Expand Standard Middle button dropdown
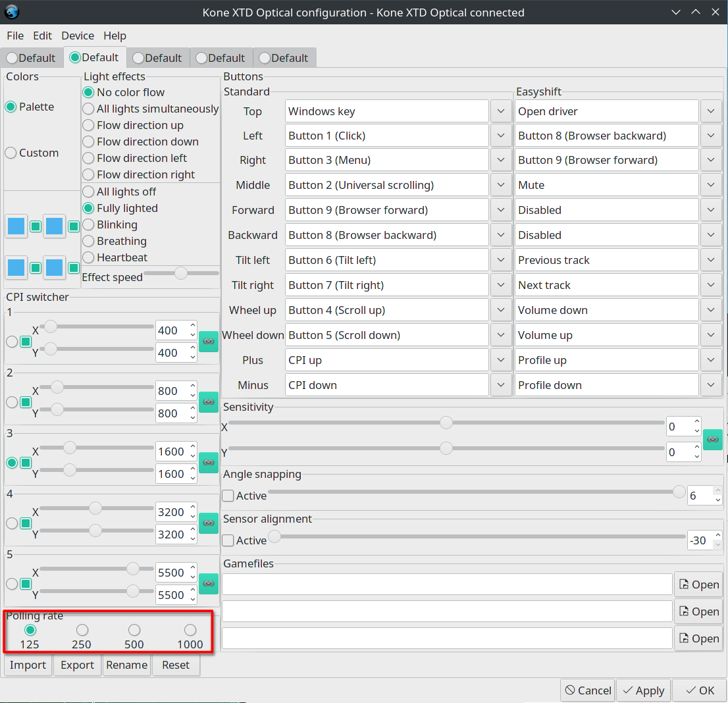Image resolution: width=728 pixels, height=703 pixels. (x=501, y=185)
